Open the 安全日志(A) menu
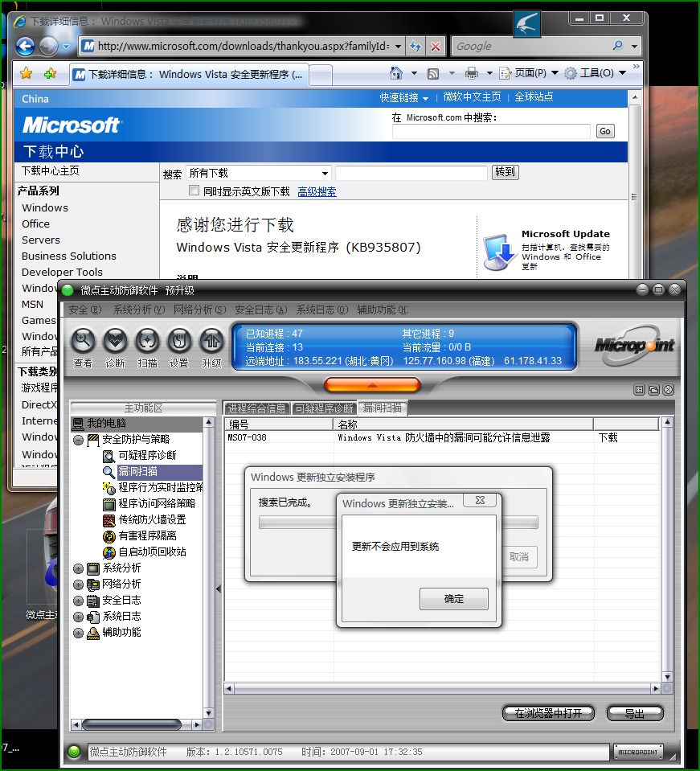 [x=261, y=310]
